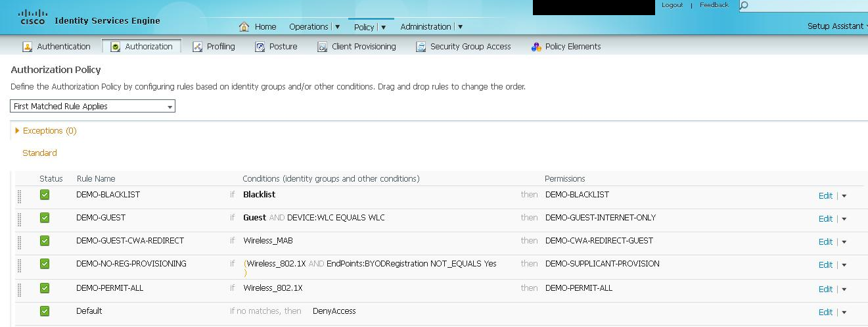This screenshot has width=868, height=327.
Task: Click the Posture tab icon
Action: click(x=260, y=47)
